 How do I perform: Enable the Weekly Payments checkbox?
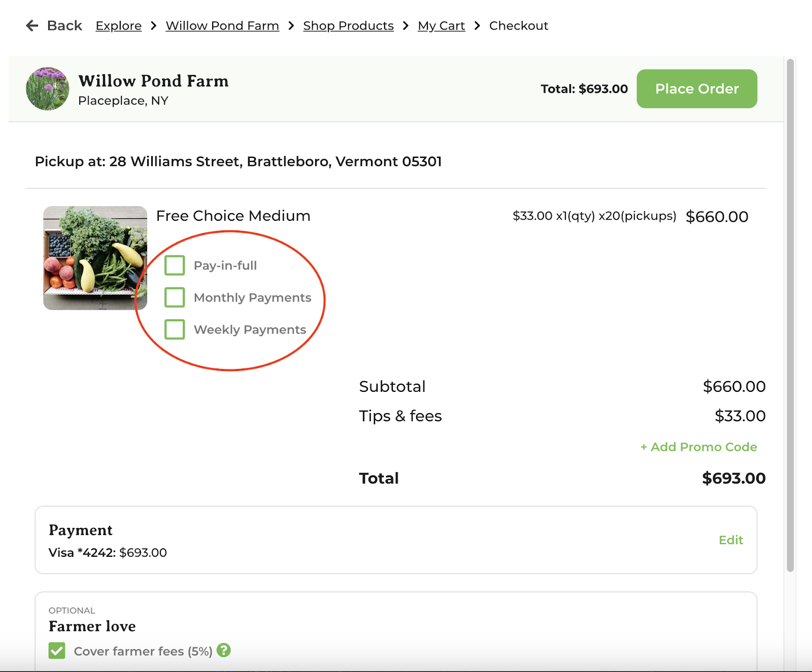coord(175,329)
